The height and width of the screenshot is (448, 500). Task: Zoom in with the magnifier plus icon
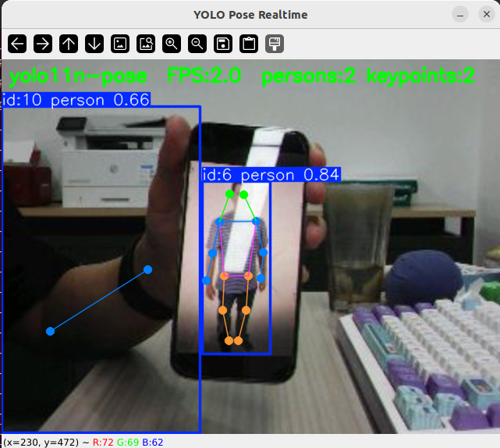tap(172, 44)
